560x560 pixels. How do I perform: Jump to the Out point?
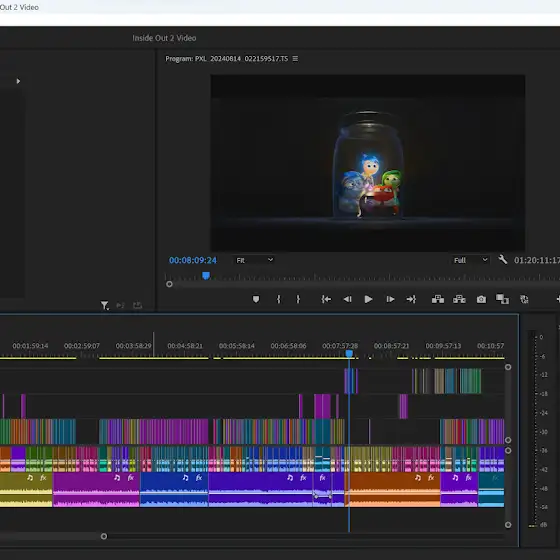(411, 299)
